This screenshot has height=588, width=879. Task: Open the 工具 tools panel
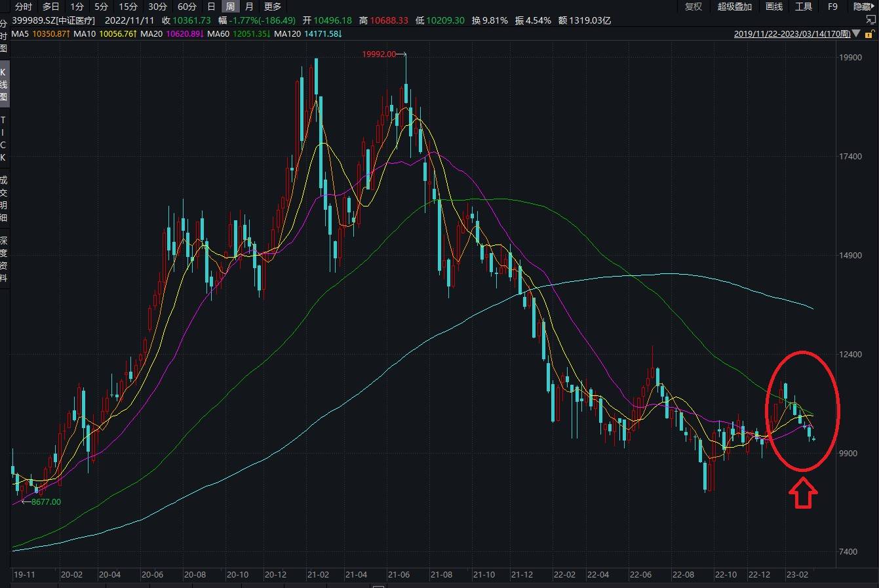(x=804, y=7)
